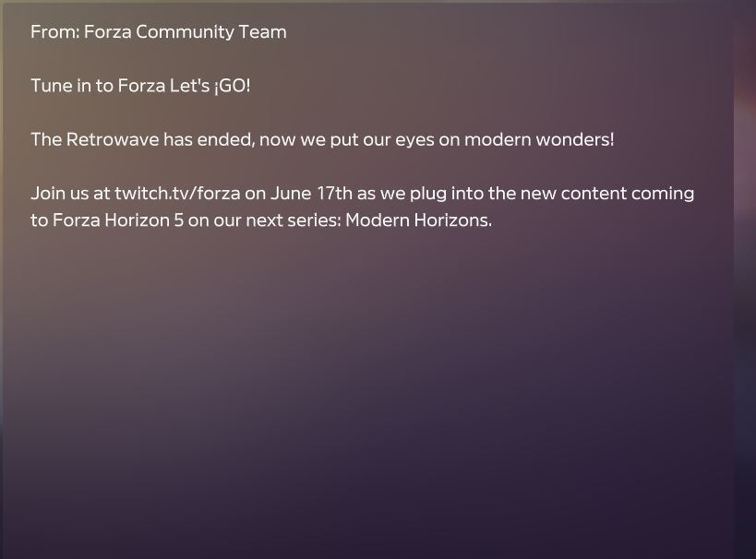Click the twitch.tv/forza link text
The height and width of the screenshot is (559, 756).
pyautogui.click(x=177, y=194)
